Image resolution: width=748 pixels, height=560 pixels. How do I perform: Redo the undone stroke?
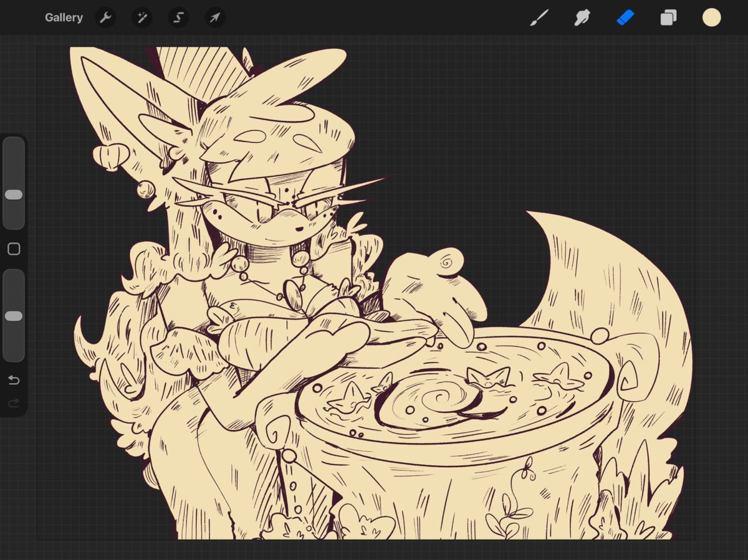coord(14,403)
